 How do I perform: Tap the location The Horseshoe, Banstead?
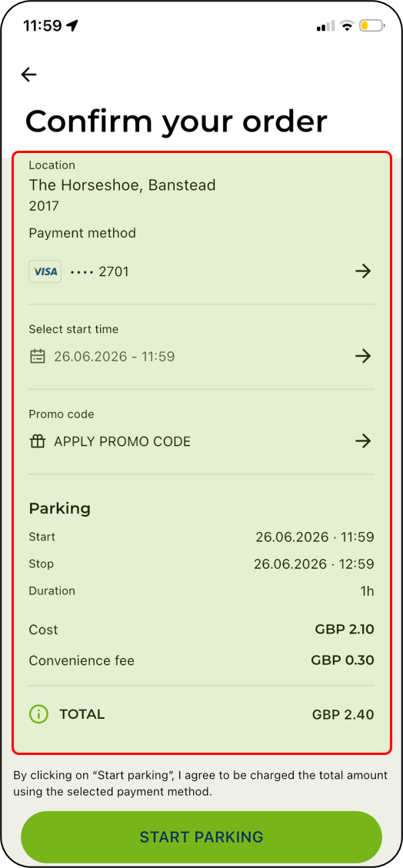122,185
